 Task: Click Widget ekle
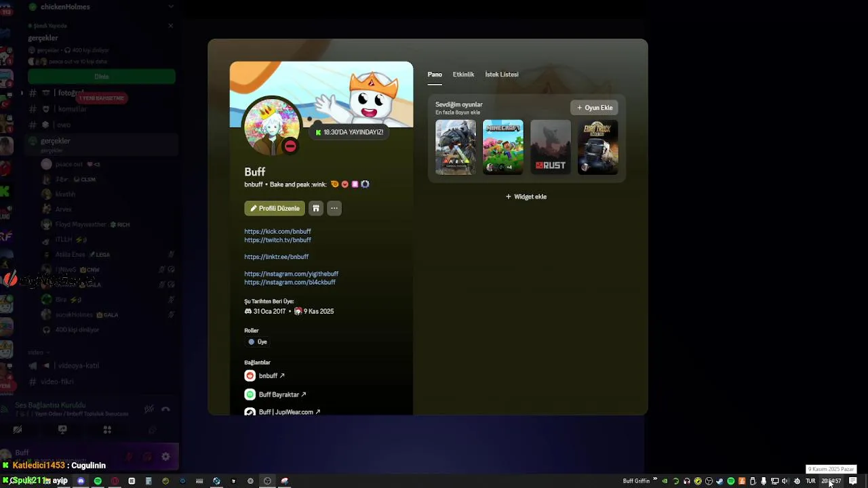coord(526,197)
